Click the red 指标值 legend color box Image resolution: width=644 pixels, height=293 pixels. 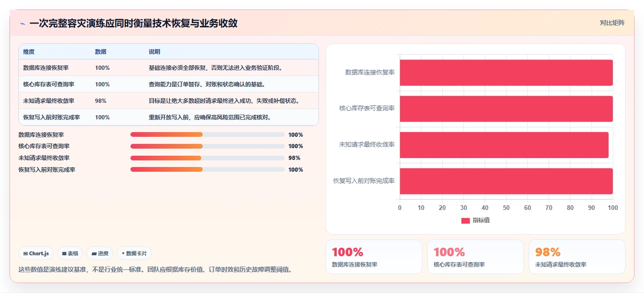(x=465, y=220)
